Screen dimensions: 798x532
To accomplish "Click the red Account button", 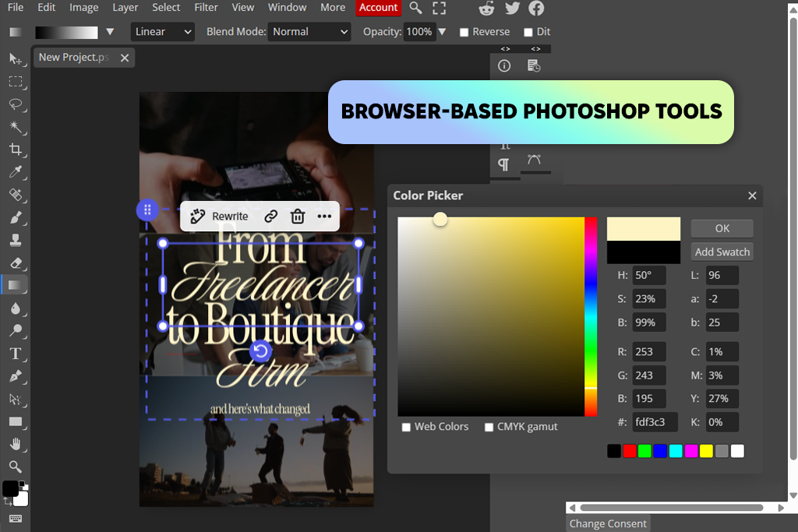I will coord(378,8).
